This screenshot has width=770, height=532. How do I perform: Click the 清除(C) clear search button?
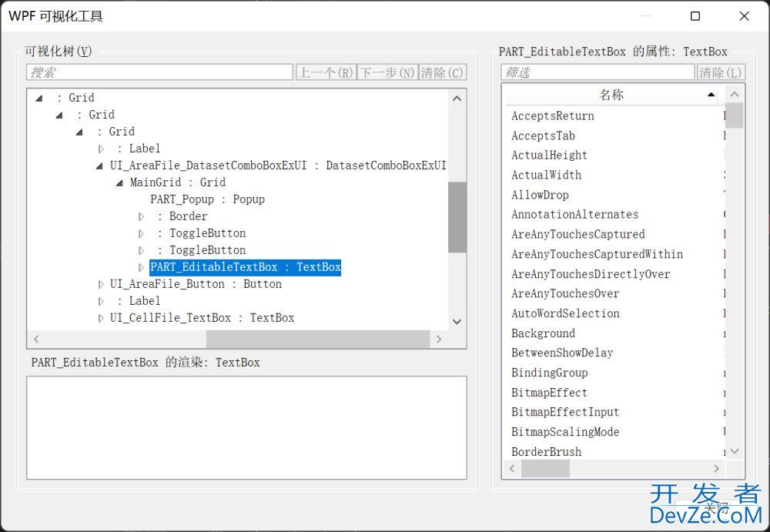[x=443, y=72]
